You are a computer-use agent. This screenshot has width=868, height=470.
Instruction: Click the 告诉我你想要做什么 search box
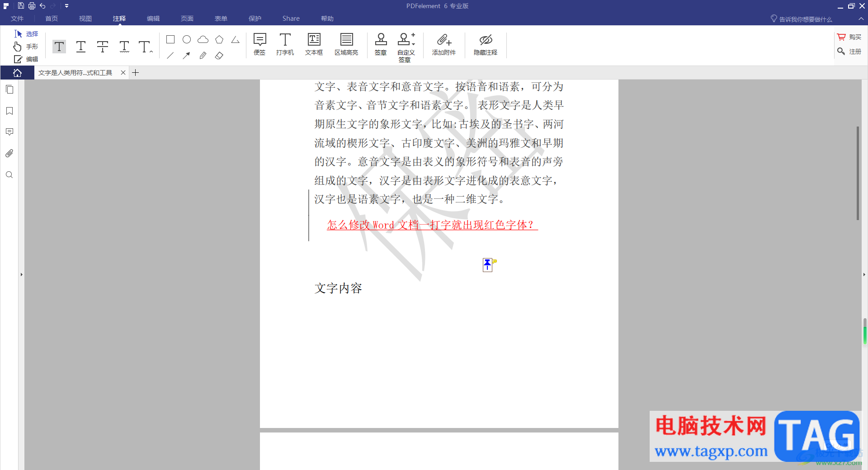(x=802, y=19)
